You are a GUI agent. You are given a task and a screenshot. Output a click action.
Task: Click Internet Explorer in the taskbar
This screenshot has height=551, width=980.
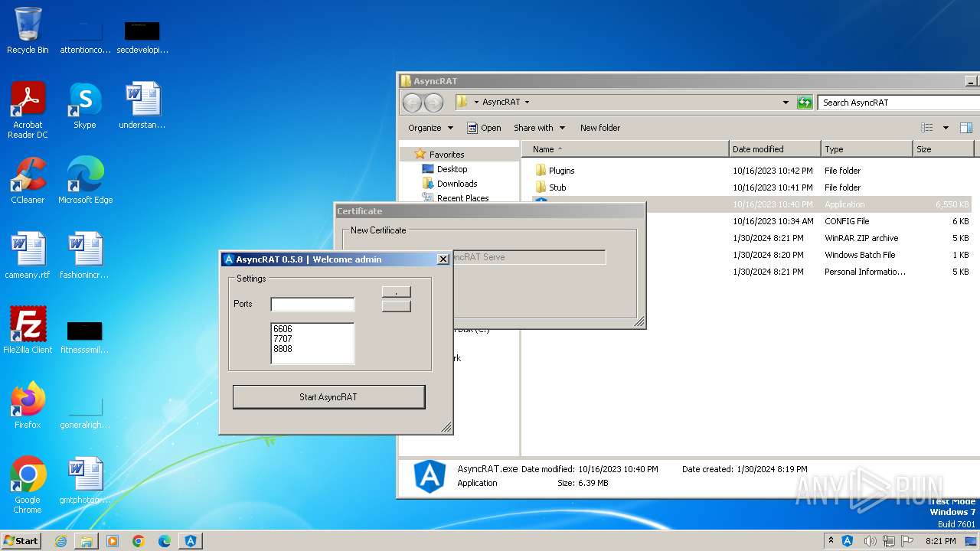60,541
